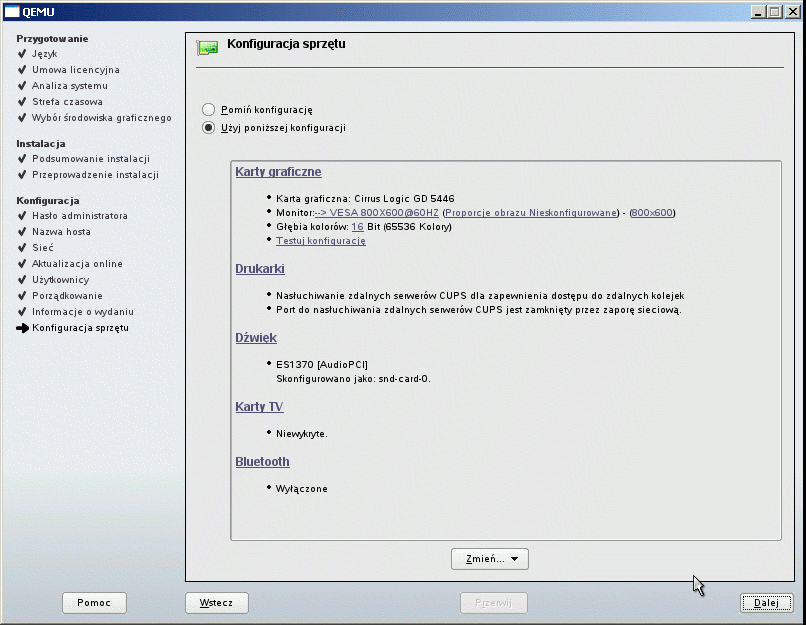Image resolution: width=806 pixels, height=625 pixels.
Task: Click the hardware configuration header icon
Action: 207,47
